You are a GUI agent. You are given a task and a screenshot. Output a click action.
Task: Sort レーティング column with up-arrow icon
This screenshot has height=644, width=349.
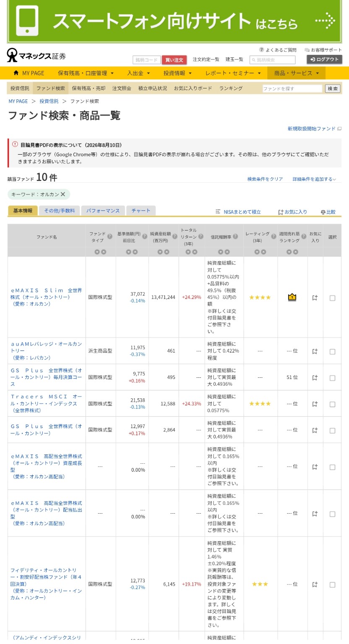click(263, 252)
